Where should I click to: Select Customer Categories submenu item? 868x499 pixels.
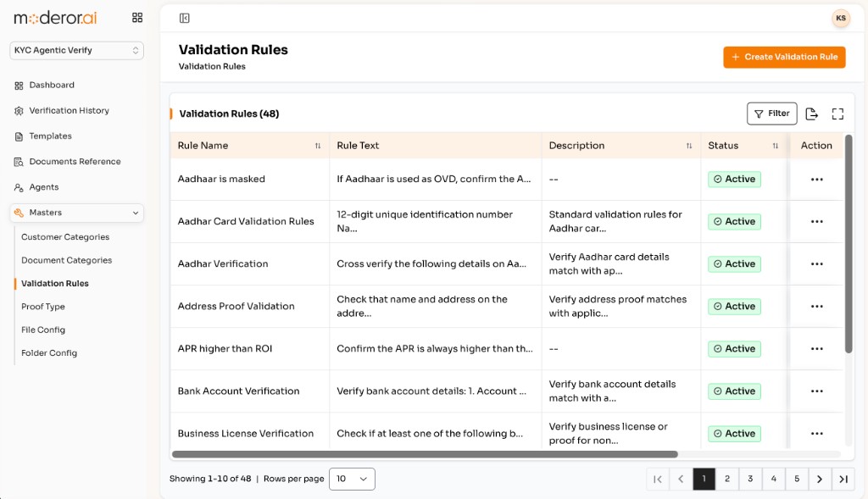point(65,236)
